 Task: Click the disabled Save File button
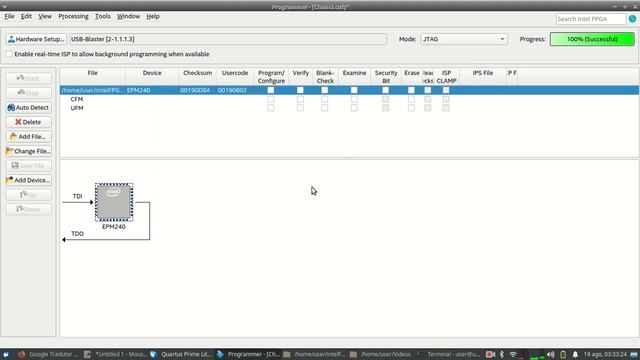coord(29,166)
